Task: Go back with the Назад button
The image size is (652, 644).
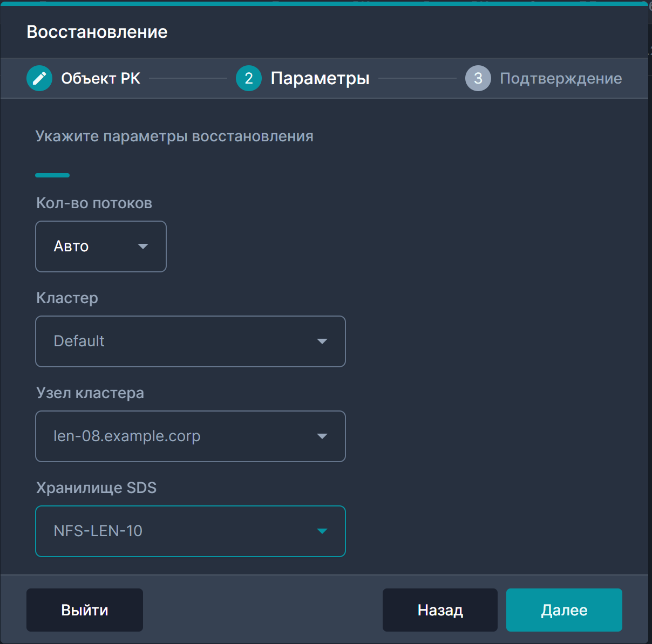Action: click(x=440, y=610)
